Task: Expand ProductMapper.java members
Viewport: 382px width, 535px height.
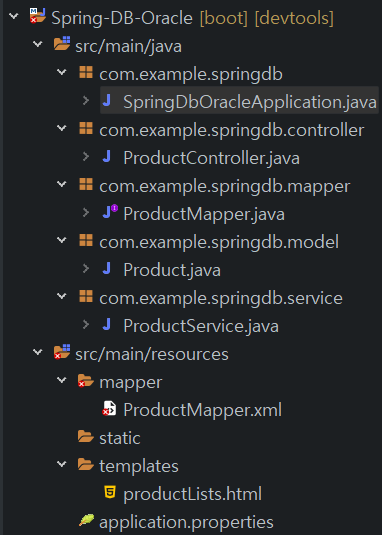Action: [86, 212]
